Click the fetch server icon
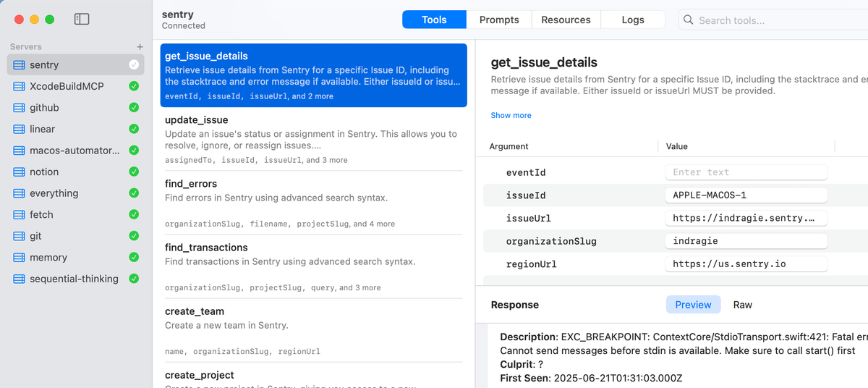Image resolution: width=868 pixels, height=388 pixels. pyautogui.click(x=18, y=214)
